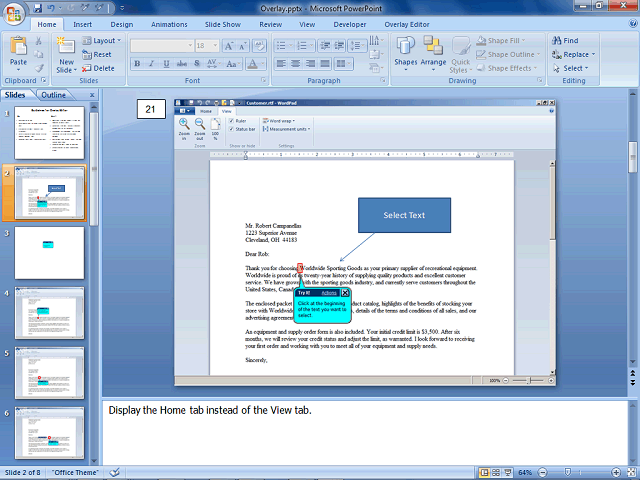Click the 64% zoom level button
The width and height of the screenshot is (640, 480).
(x=525, y=472)
